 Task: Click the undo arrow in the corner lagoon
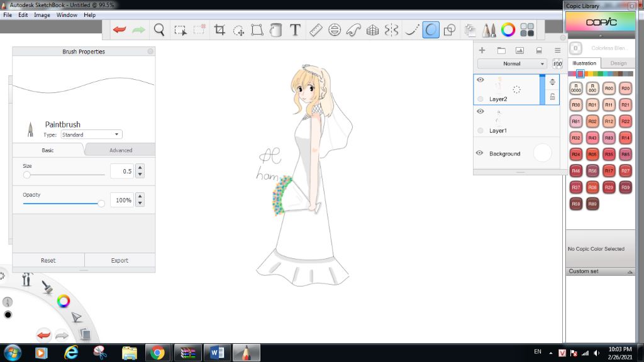pos(43,335)
